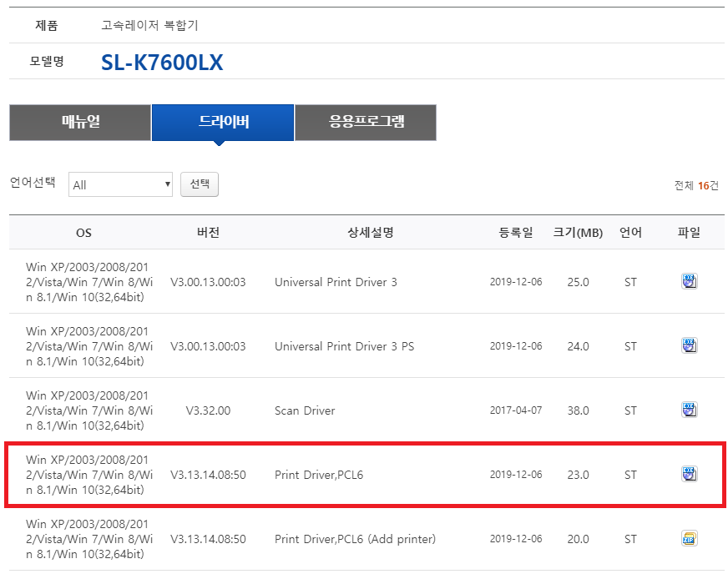Click the 38.0 size cell
This screenshot has width=728, height=574.
tap(578, 410)
